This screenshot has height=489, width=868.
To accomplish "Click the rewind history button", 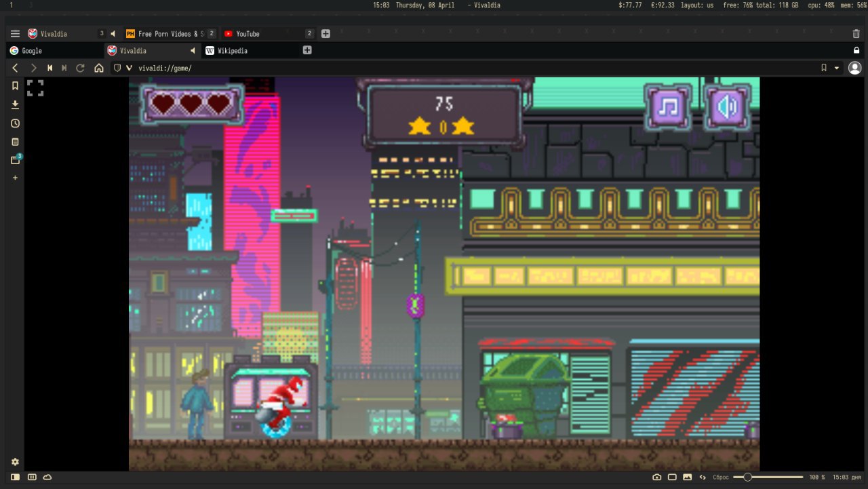I will coord(50,68).
